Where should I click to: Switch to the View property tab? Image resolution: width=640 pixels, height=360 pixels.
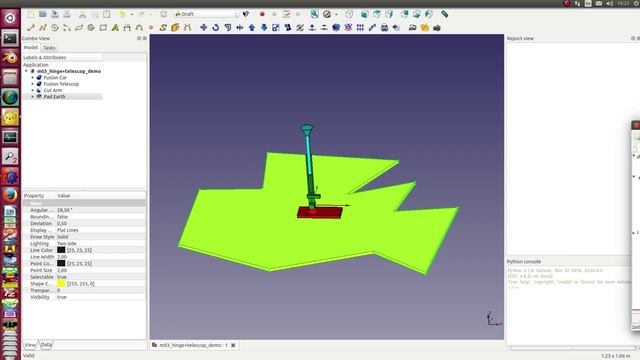(x=30, y=345)
